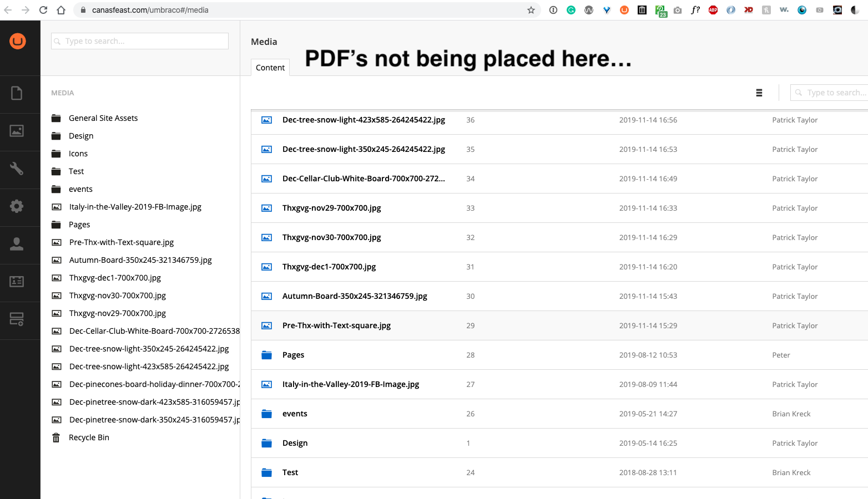The height and width of the screenshot is (499, 868).
Task: Open Pre-Thx-with-Text-square.jpg in the list
Action: (336, 325)
